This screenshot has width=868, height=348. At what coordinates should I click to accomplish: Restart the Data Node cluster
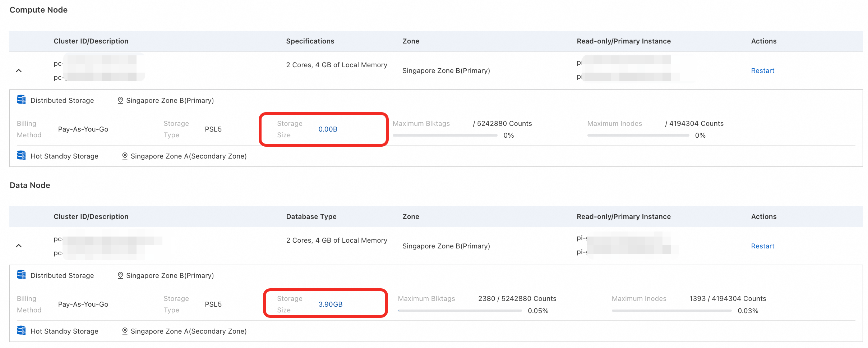pyautogui.click(x=762, y=246)
